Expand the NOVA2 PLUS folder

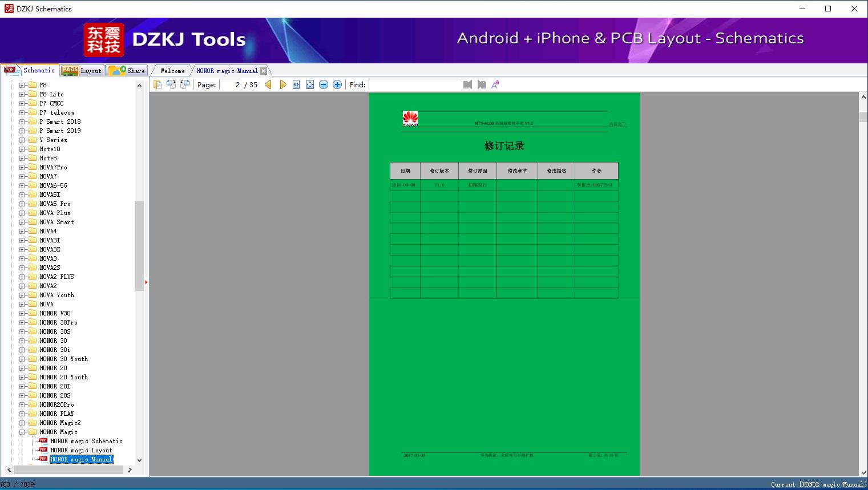[x=22, y=277]
